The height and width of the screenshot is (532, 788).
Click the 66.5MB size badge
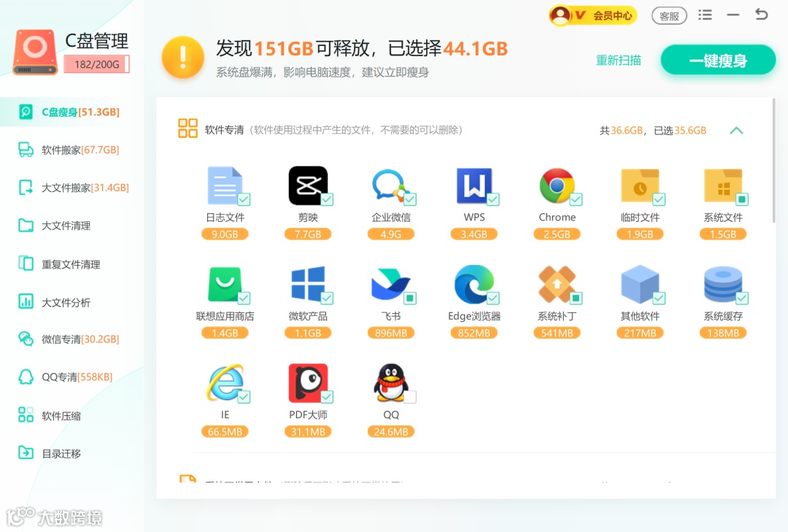tap(225, 431)
